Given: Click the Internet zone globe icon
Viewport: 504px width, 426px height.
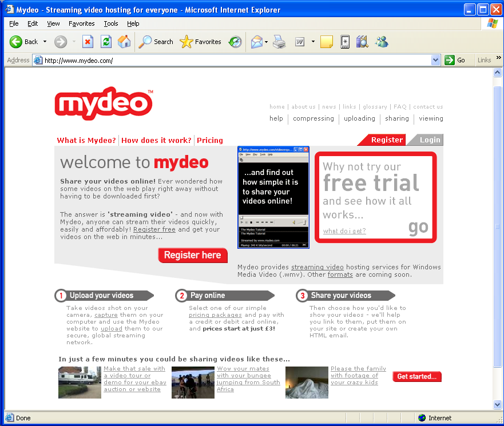Looking at the screenshot, I should (x=422, y=417).
